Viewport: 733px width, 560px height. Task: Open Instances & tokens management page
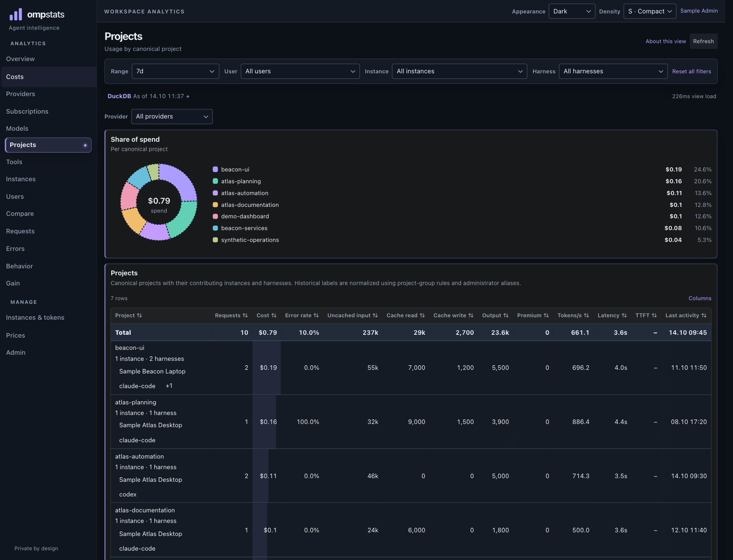[x=35, y=318]
